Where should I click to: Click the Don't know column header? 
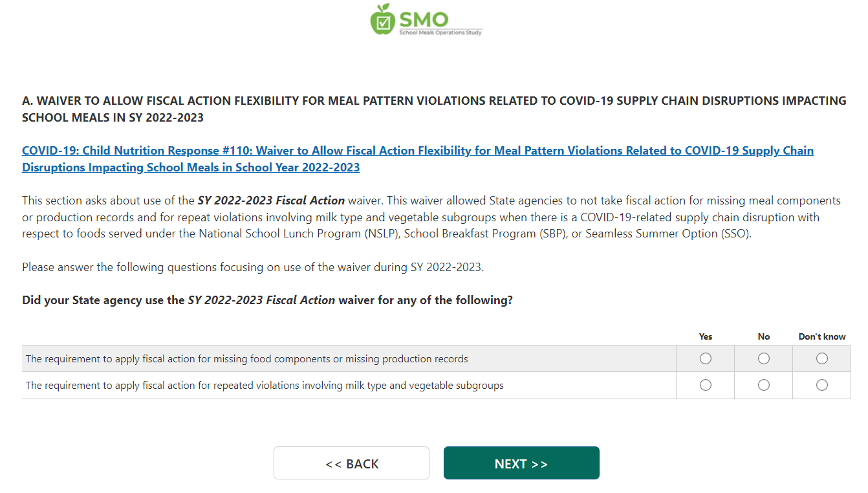[x=822, y=336]
